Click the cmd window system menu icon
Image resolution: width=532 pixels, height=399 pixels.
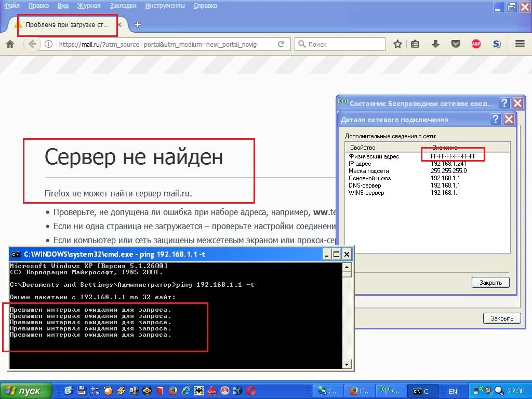pos(16,254)
